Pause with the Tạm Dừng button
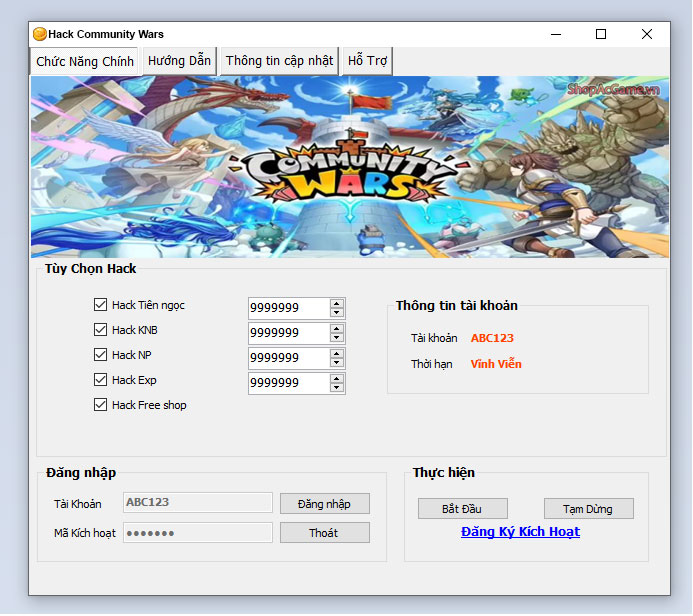 click(x=589, y=509)
